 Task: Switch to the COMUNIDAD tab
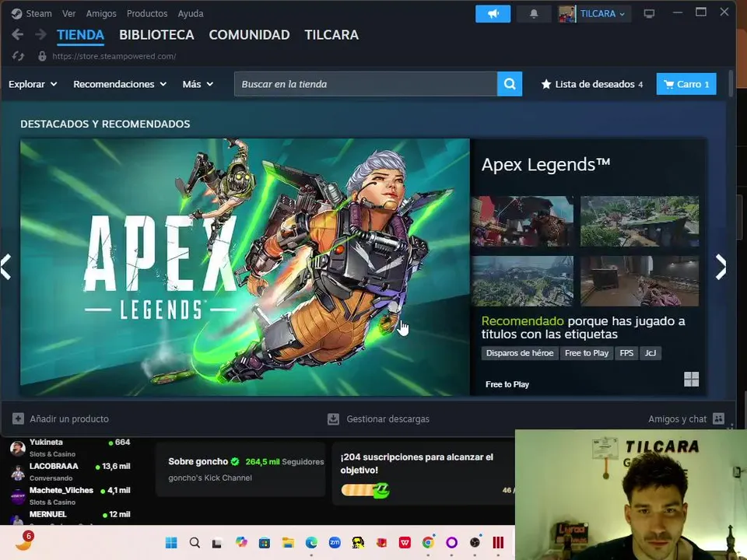249,35
